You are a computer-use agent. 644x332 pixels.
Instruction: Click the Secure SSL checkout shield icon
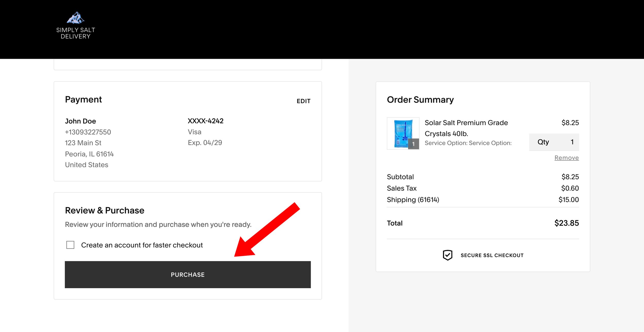click(x=448, y=255)
